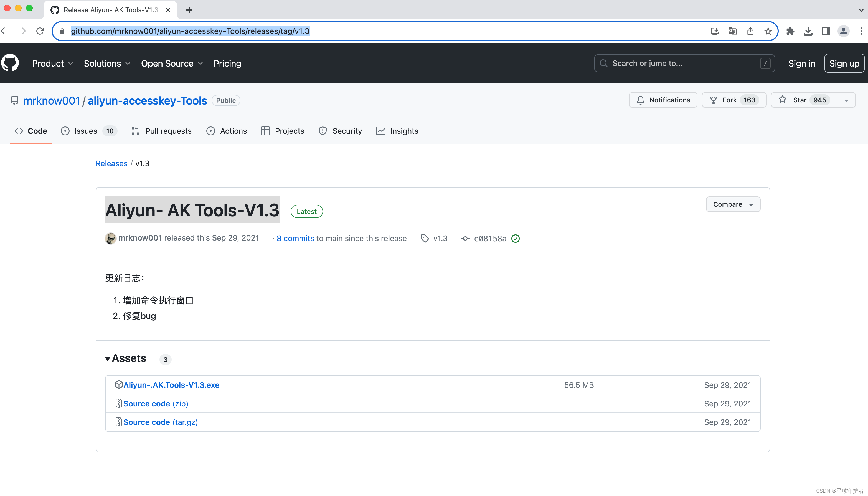The height and width of the screenshot is (496, 868).
Task: Open the Compare dropdown
Action: pyautogui.click(x=732, y=204)
